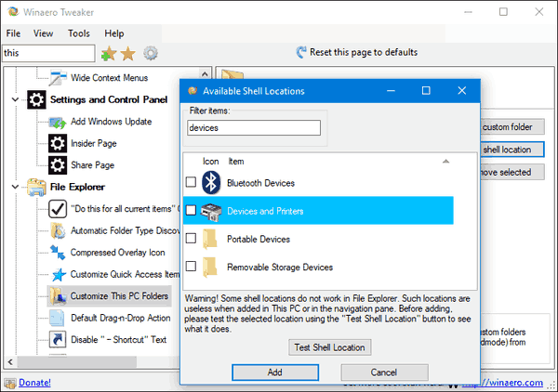Click the Available Shell Locations dialog icon
The width and height of the screenshot is (558, 392).
[193, 91]
